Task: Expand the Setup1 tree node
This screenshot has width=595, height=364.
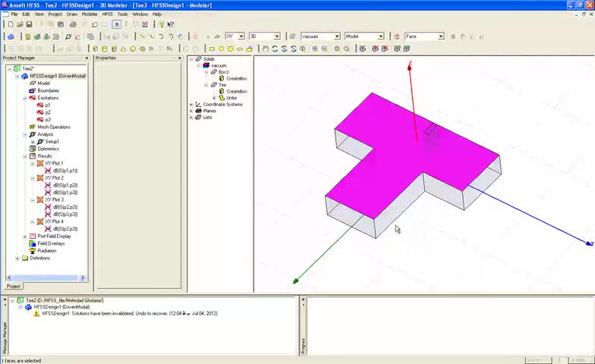Action: 33,142
